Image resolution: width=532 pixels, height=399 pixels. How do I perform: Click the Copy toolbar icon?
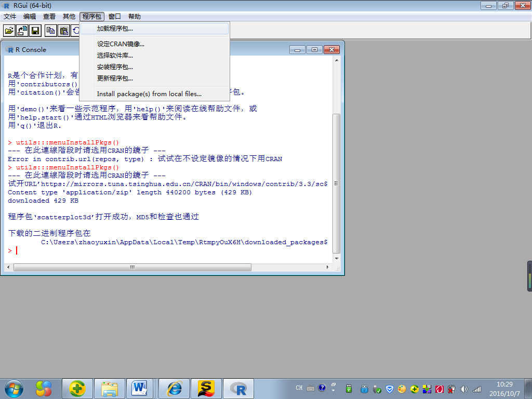[x=50, y=31]
